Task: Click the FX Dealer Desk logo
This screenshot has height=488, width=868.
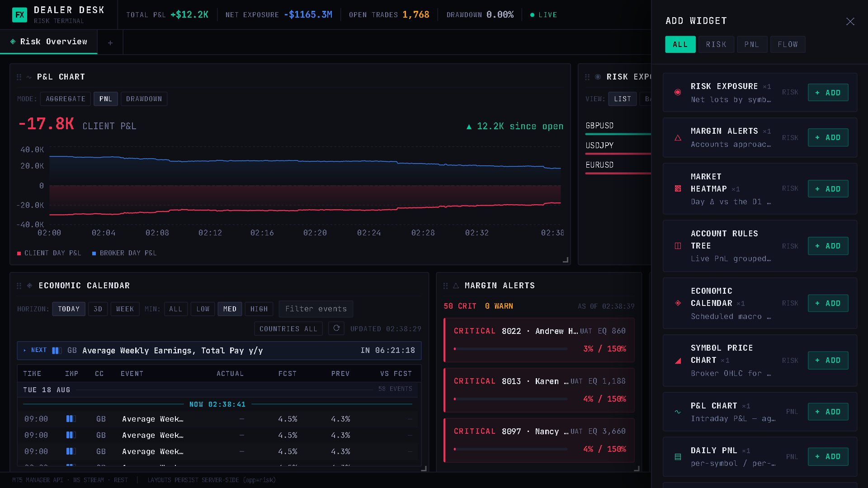Action: point(19,15)
